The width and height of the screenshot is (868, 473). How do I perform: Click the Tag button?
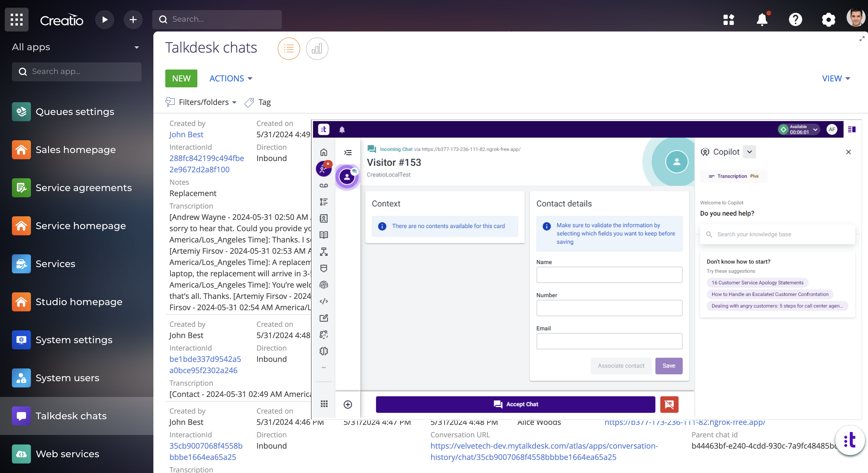click(258, 102)
